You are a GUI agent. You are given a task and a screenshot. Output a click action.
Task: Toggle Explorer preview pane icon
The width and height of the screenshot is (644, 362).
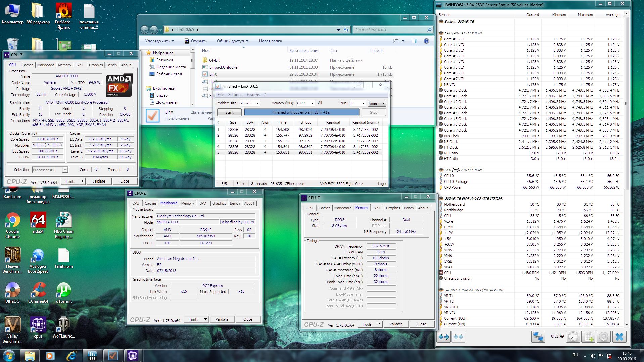tap(414, 41)
